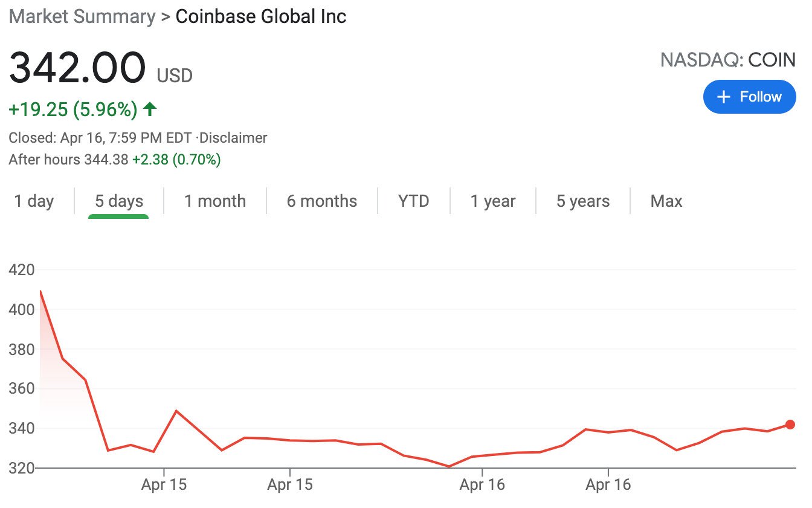Show the Max time range

tap(666, 201)
